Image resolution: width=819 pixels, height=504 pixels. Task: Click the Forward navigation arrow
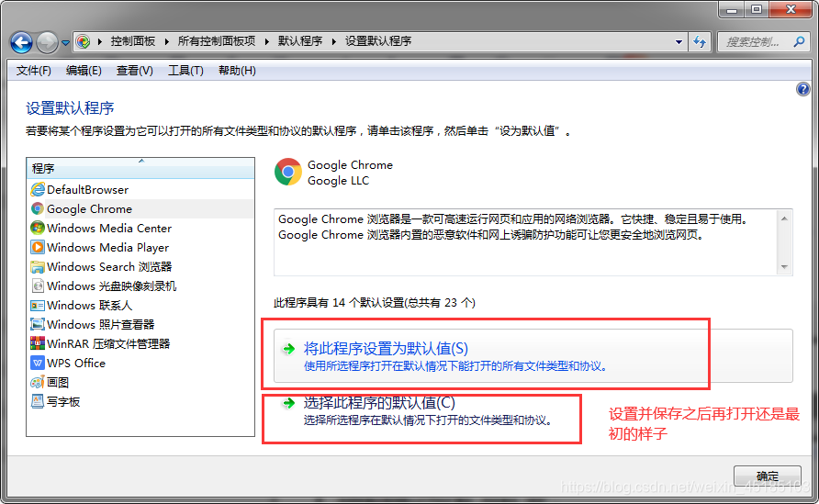(47, 42)
